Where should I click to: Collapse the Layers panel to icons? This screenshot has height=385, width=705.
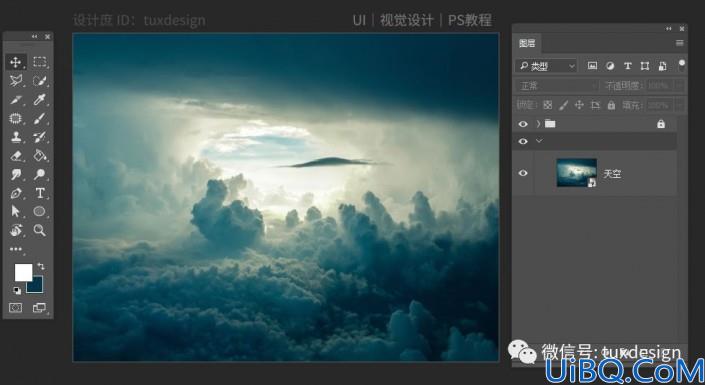pyautogui.click(x=669, y=28)
